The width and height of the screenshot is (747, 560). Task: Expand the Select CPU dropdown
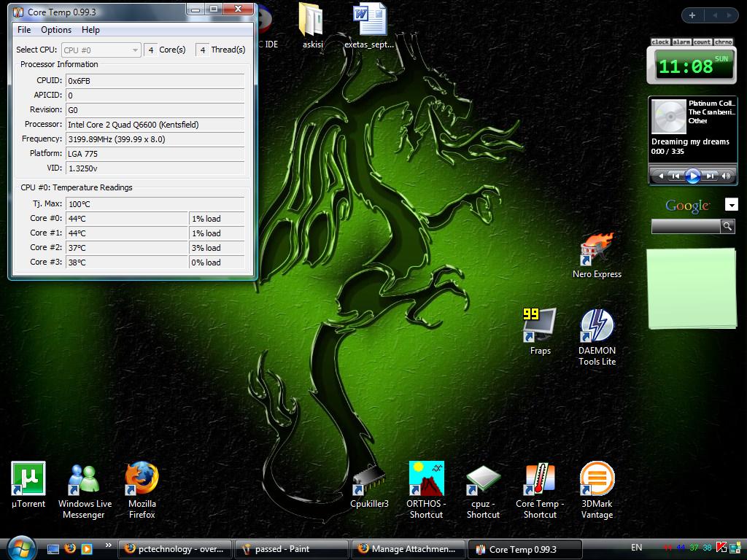click(135, 50)
